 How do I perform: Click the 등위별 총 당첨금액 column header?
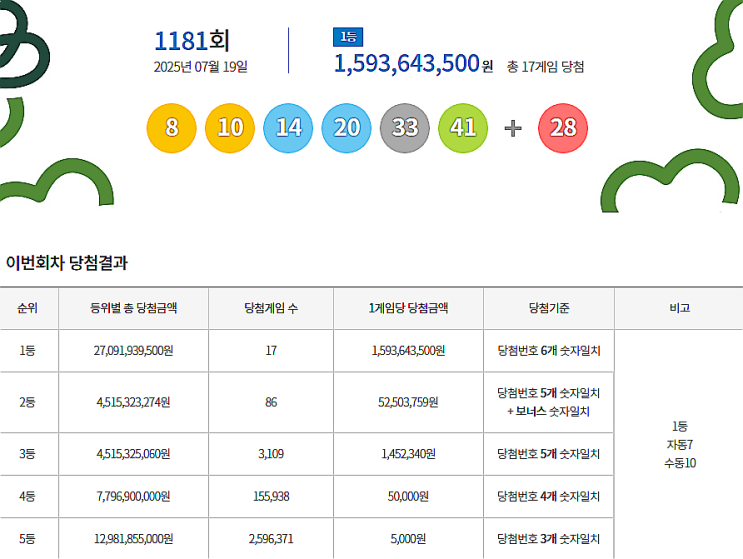tap(134, 308)
